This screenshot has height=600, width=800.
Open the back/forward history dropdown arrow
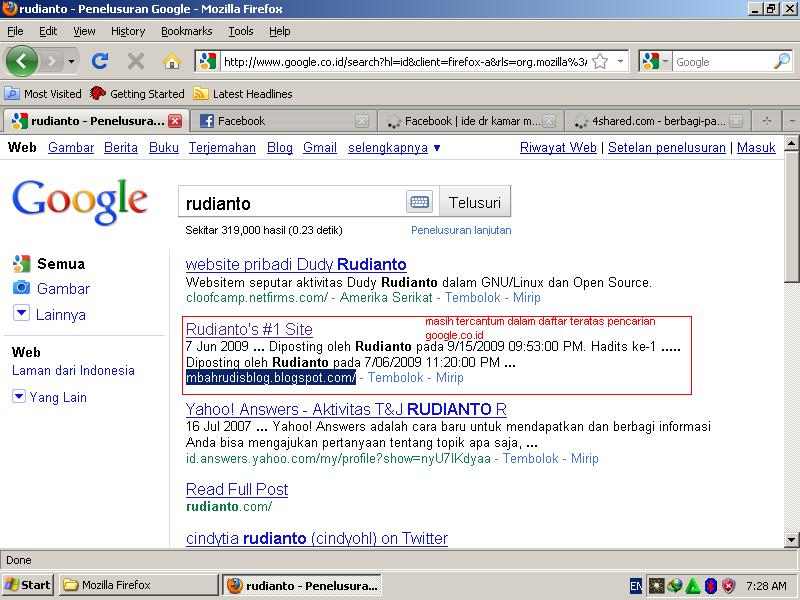click(71, 62)
